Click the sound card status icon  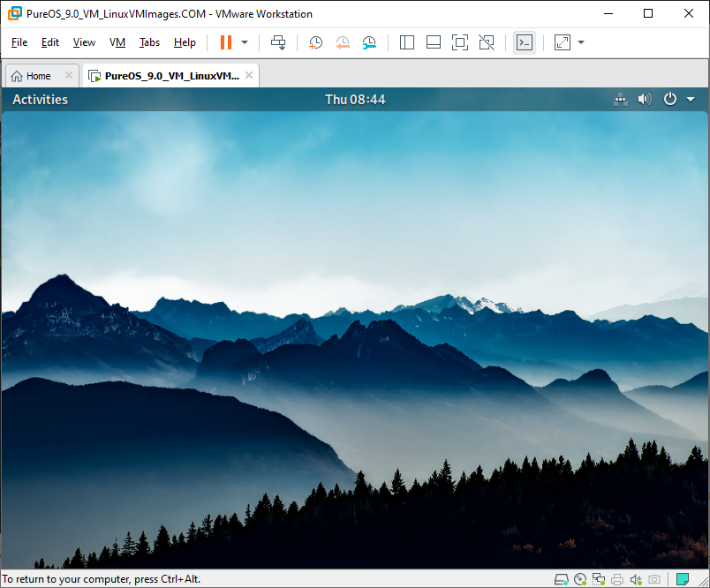(636, 579)
